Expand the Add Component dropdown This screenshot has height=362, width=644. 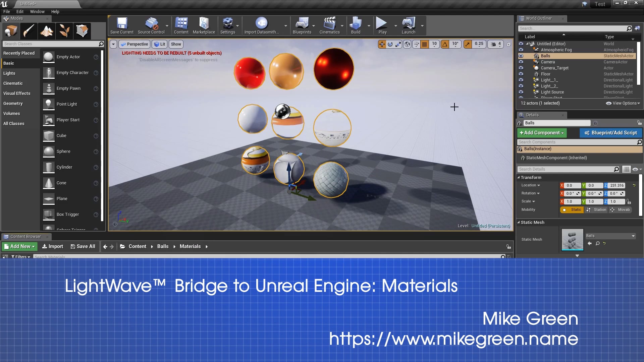[542, 133]
